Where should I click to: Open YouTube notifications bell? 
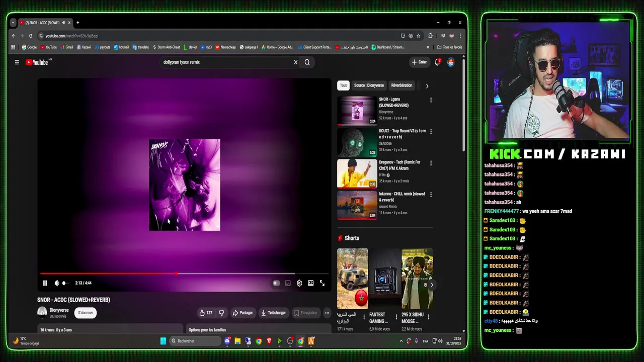[438, 62]
